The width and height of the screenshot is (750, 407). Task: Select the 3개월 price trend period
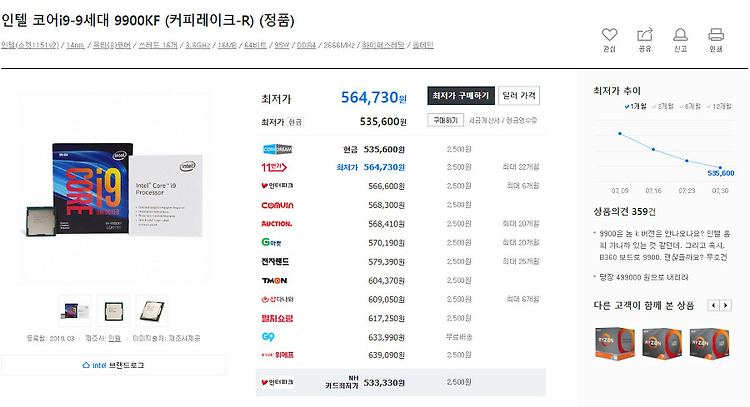pos(662,106)
